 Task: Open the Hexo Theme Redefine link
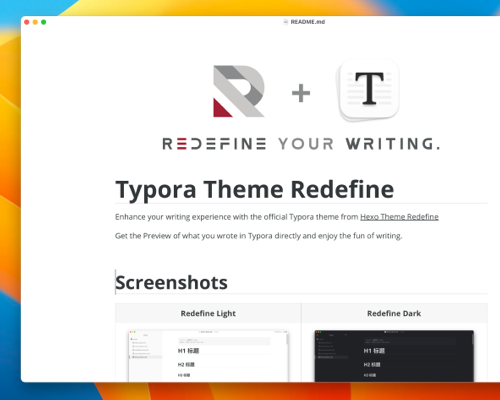click(x=399, y=217)
